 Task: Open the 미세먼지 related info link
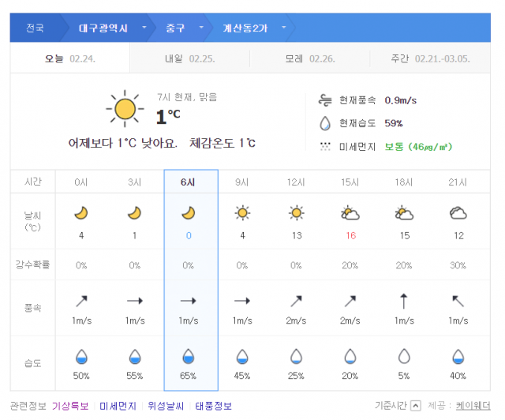tap(118, 406)
